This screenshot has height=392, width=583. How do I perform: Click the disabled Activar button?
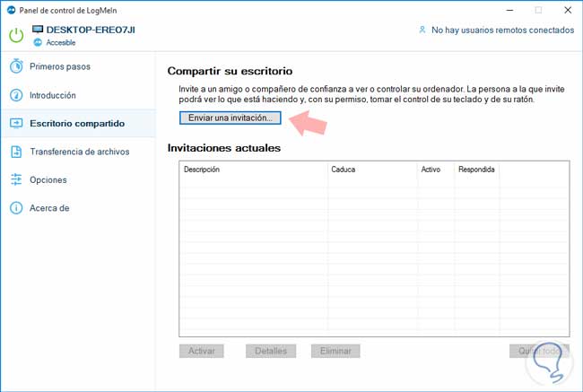point(202,351)
